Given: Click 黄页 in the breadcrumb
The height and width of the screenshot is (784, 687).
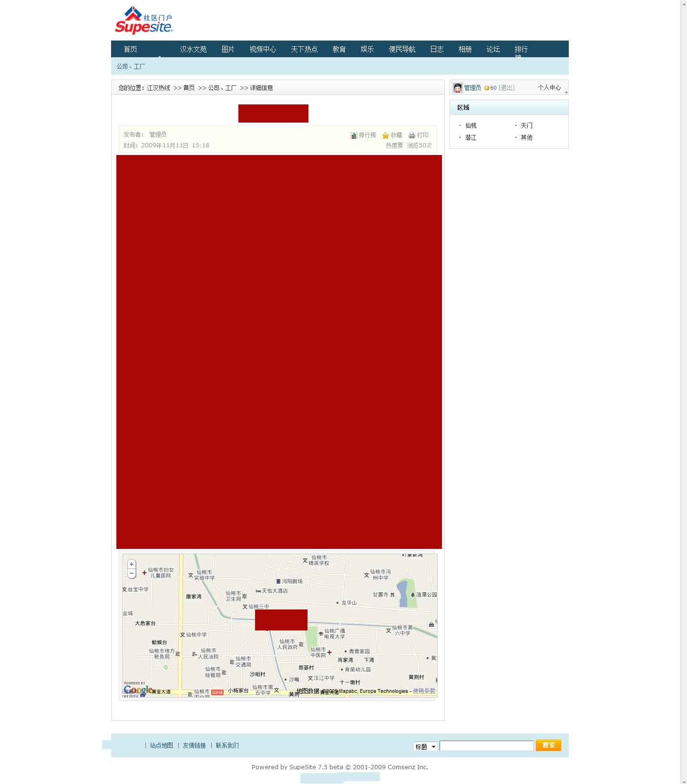Looking at the screenshot, I should coord(189,88).
